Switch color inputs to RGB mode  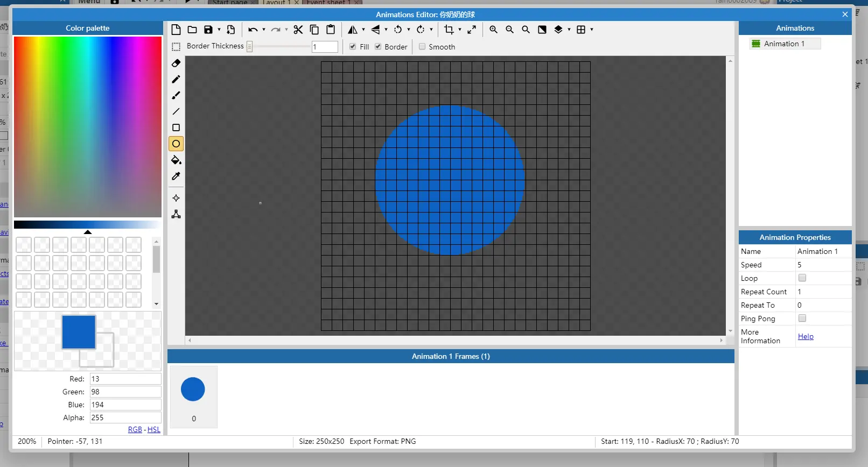pyautogui.click(x=135, y=429)
